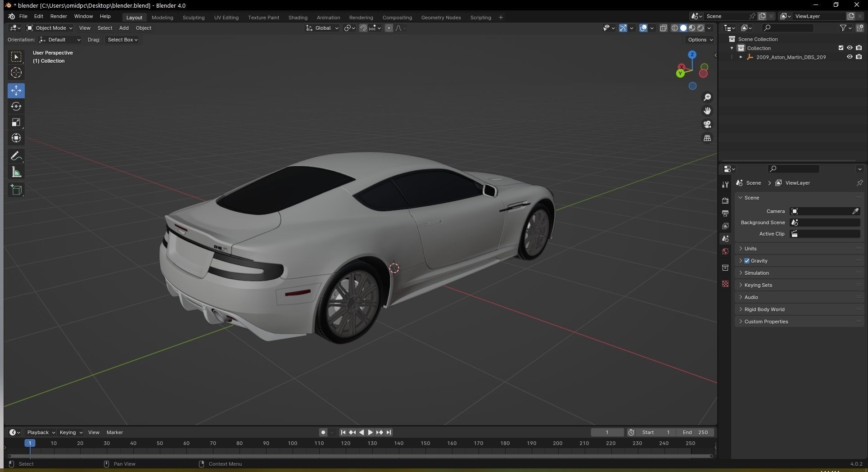Open the View Layer properties tab

click(x=725, y=226)
